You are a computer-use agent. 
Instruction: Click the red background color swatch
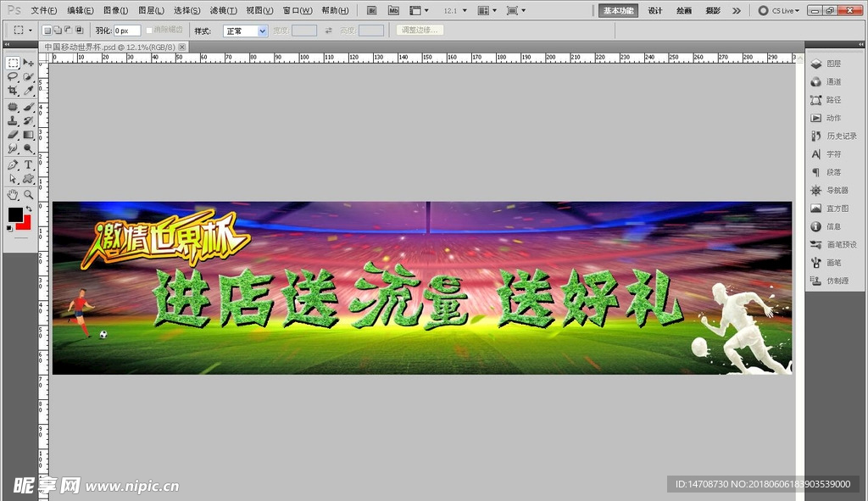26,224
